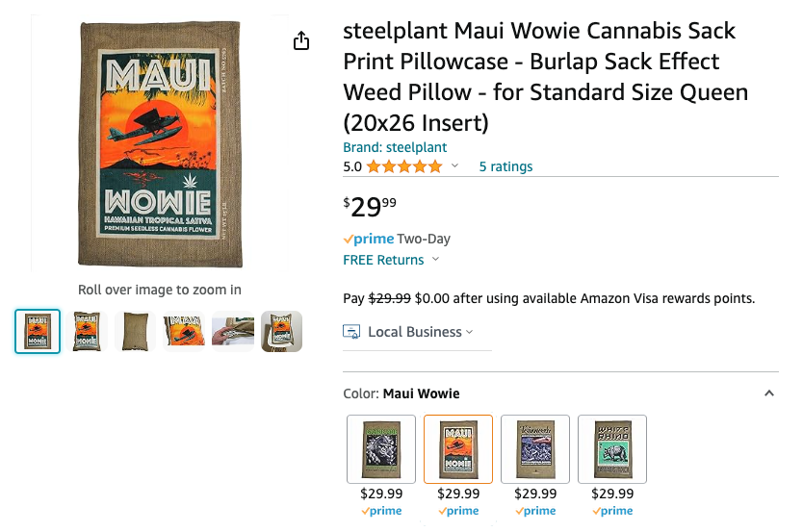The width and height of the screenshot is (803, 532).
Task: Open the 5 ratings link
Action: pos(505,166)
